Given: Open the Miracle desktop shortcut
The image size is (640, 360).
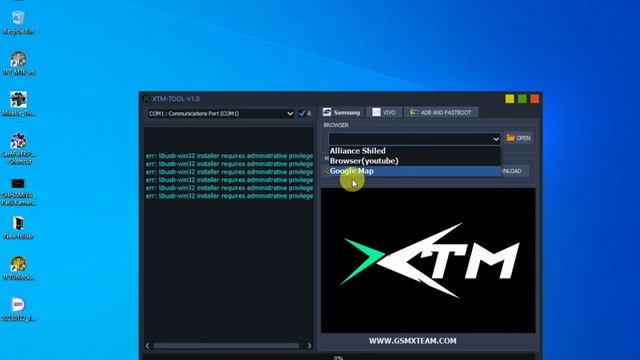Looking at the screenshot, I should click(x=18, y=104).
